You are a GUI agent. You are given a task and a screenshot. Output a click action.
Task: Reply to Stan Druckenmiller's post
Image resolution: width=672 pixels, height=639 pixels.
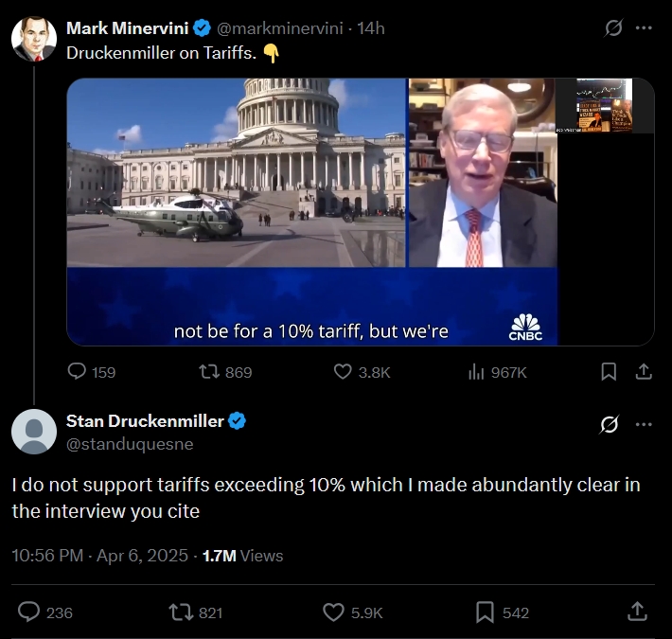[29, 612]
